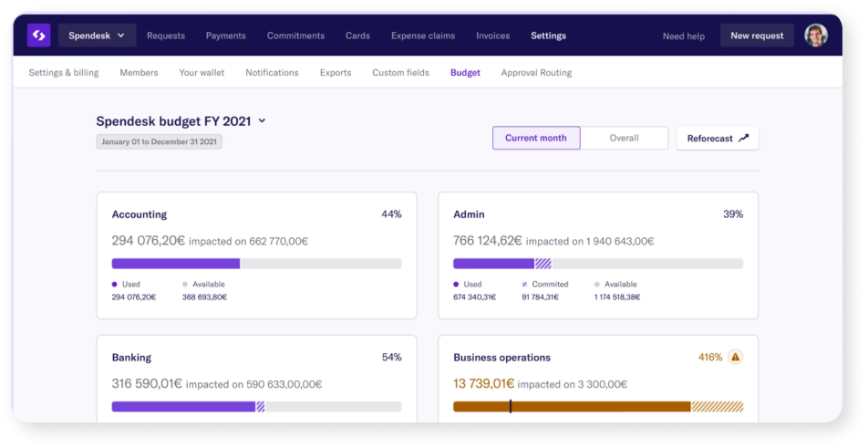
Task: Click the over-budget warning icon on Business operations
Action: coord(735,357)
